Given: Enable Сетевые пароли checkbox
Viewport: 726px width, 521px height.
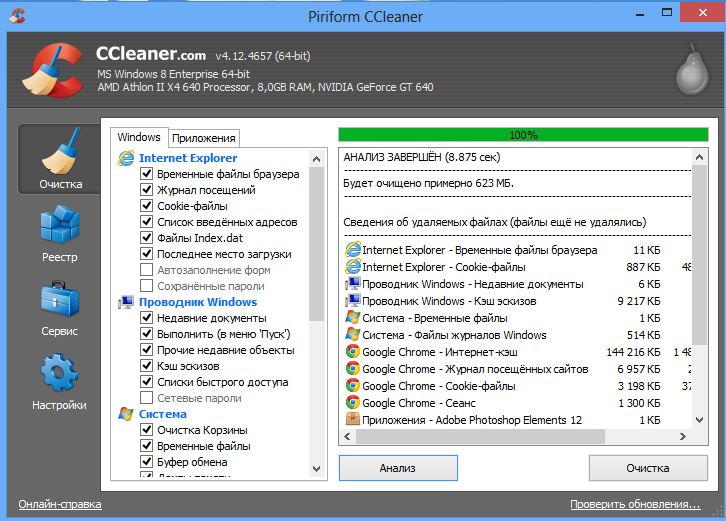Looking at the screenshot, I should point(146,397).
